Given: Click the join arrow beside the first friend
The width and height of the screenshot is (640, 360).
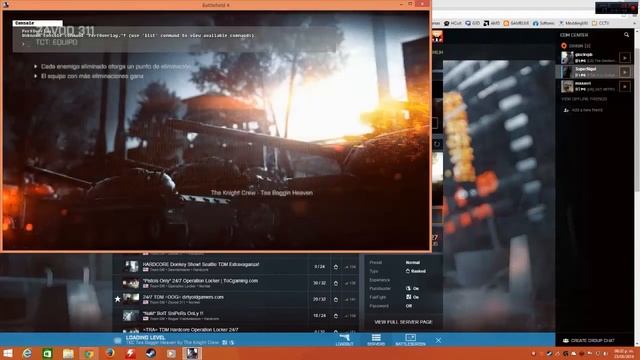Looking at the screenshot, I should click(624, 58).
